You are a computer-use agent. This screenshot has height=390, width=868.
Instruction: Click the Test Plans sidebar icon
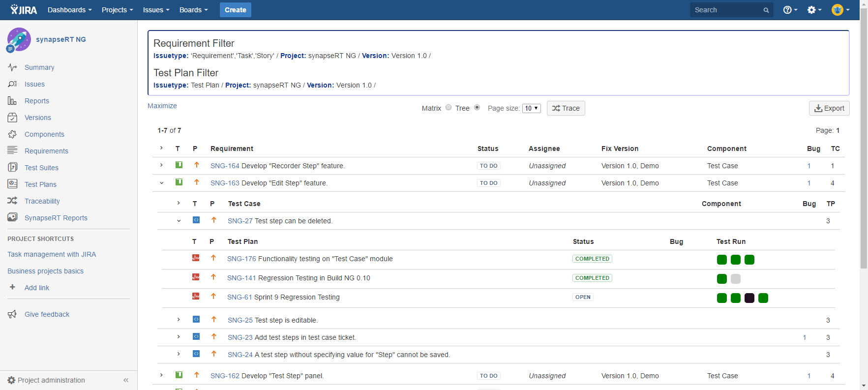(x=12, y=184)
